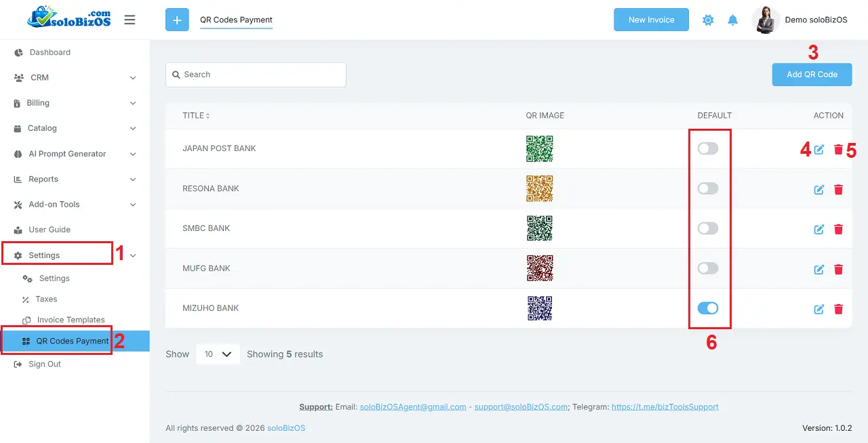Image resolution: width=868 pixels, height=443 pixels.
Task: Delete the RESONA BANK QR code
Action: [838, 190]
